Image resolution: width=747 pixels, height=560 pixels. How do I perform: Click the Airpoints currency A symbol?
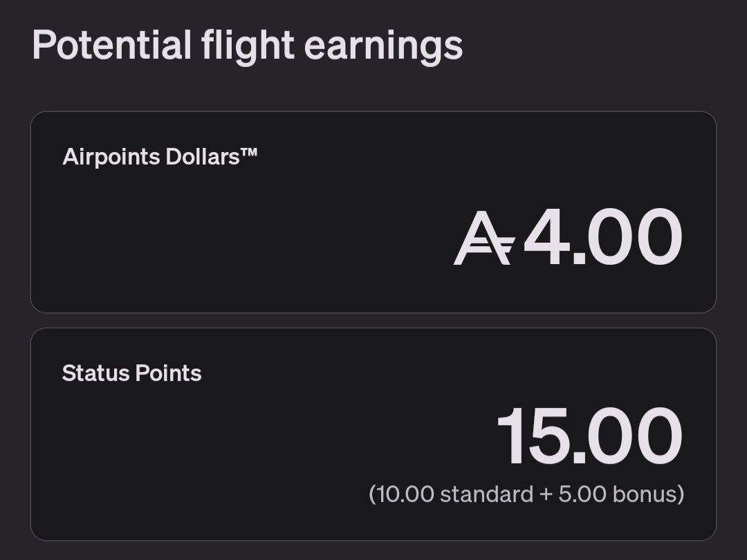(484, 238)
